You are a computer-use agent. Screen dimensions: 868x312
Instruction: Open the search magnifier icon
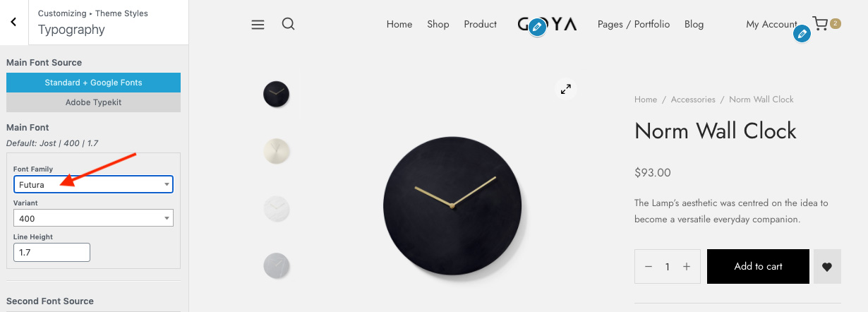(x=288, y=24)
